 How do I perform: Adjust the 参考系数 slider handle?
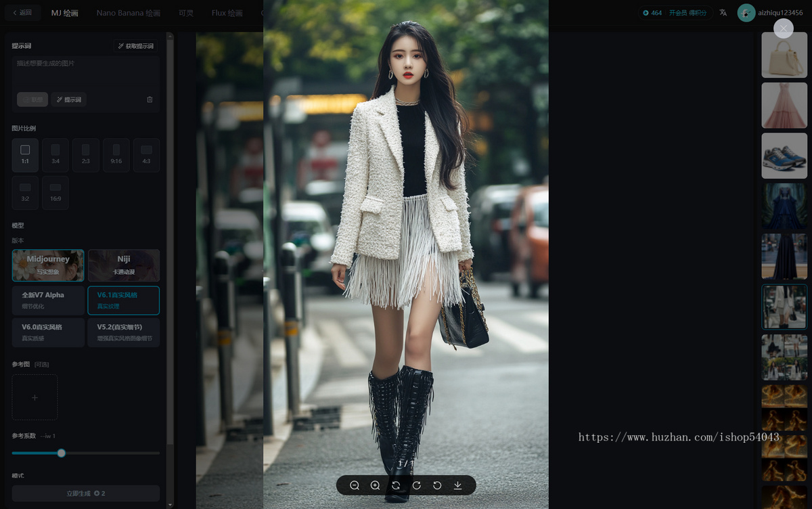click(62, 453)
